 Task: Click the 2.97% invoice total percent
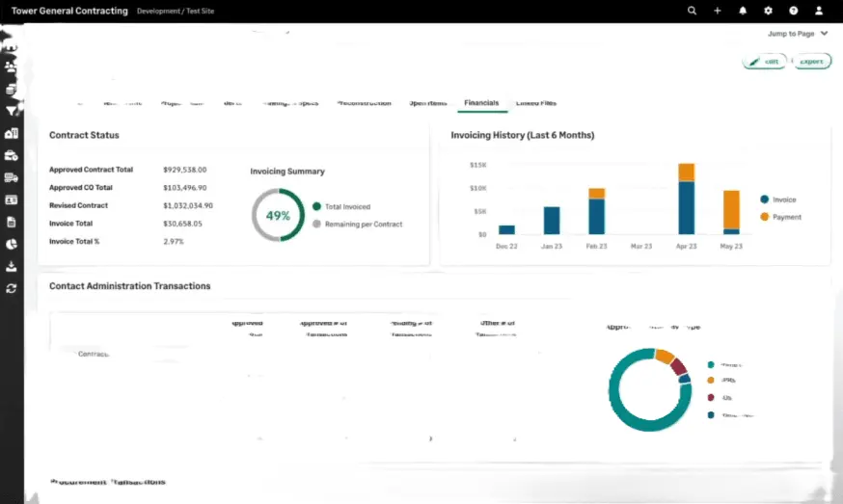(x=173, y=241)
